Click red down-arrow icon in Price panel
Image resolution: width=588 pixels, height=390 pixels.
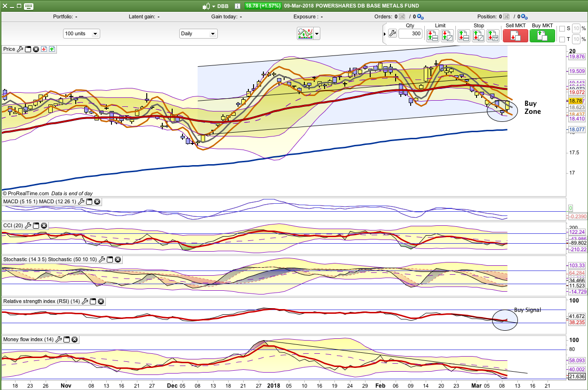pyautogui.click(x=44, y=49)
